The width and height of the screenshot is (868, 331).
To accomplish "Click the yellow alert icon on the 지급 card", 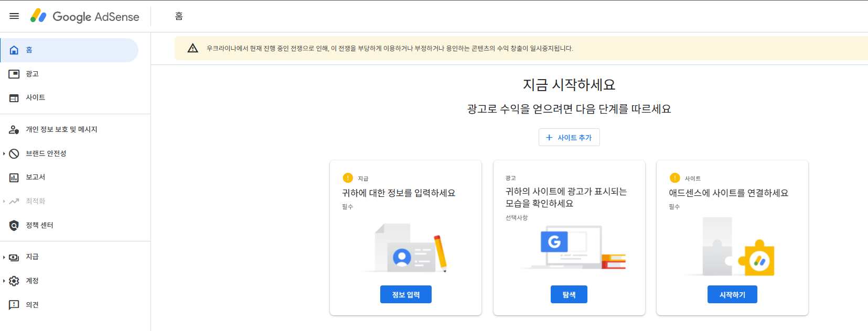I will pos(348,178).
